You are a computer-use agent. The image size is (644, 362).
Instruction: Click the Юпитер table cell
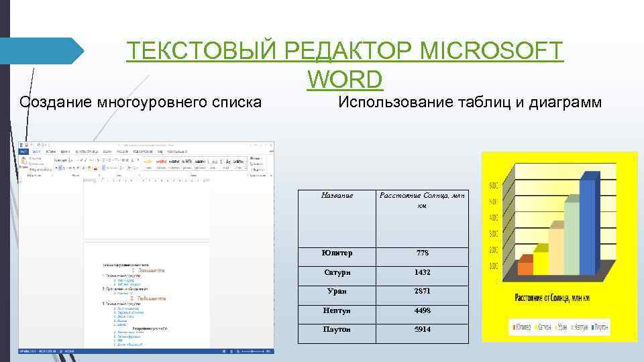[337, 257]
